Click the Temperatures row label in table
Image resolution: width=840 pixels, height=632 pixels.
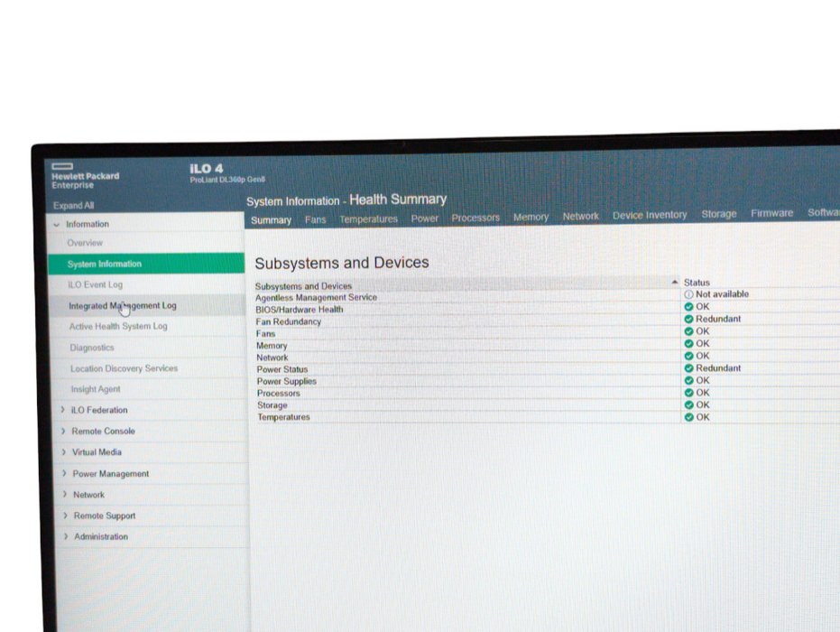[x=284, y=417]
